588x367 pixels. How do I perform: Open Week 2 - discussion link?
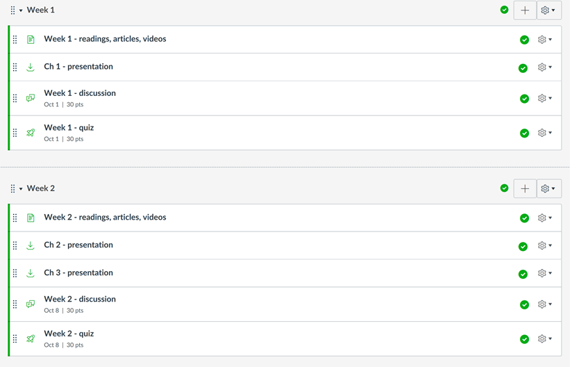tap(80, 299)
